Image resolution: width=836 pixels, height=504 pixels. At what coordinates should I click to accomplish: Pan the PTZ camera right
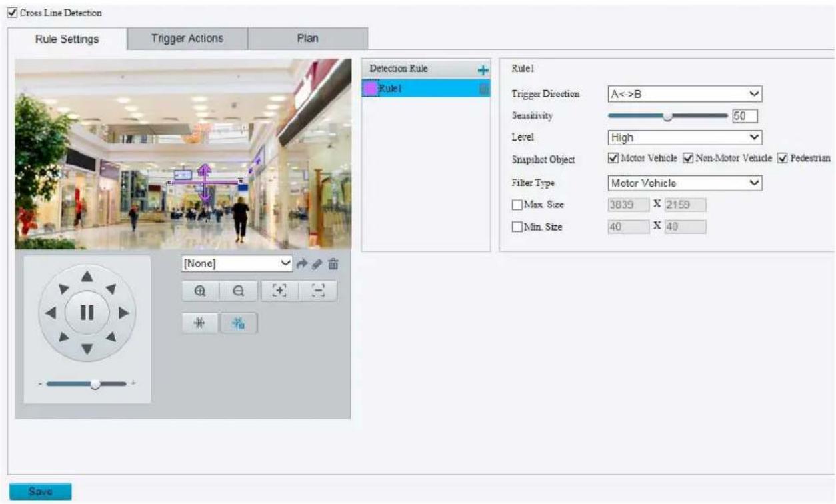click(x=123, y=312)
